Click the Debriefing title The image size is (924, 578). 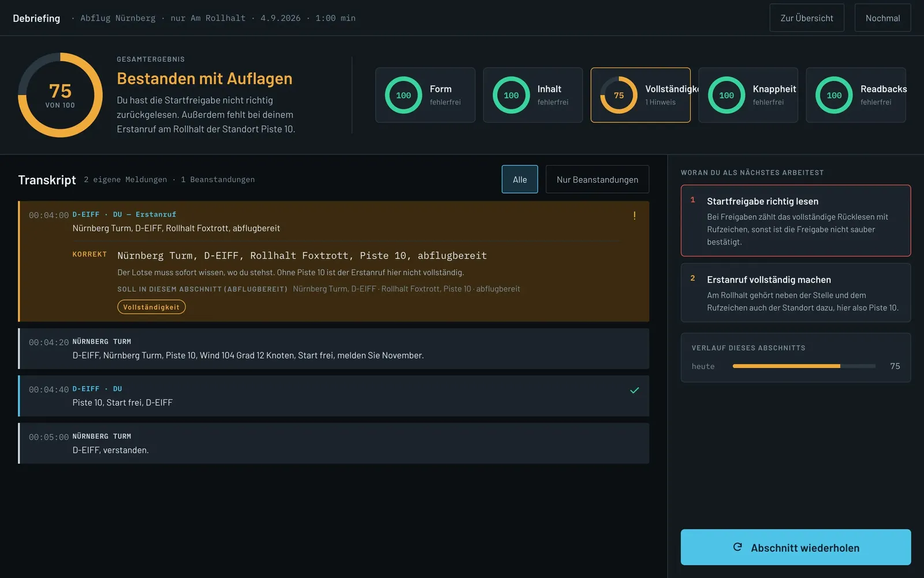[36, 18]
